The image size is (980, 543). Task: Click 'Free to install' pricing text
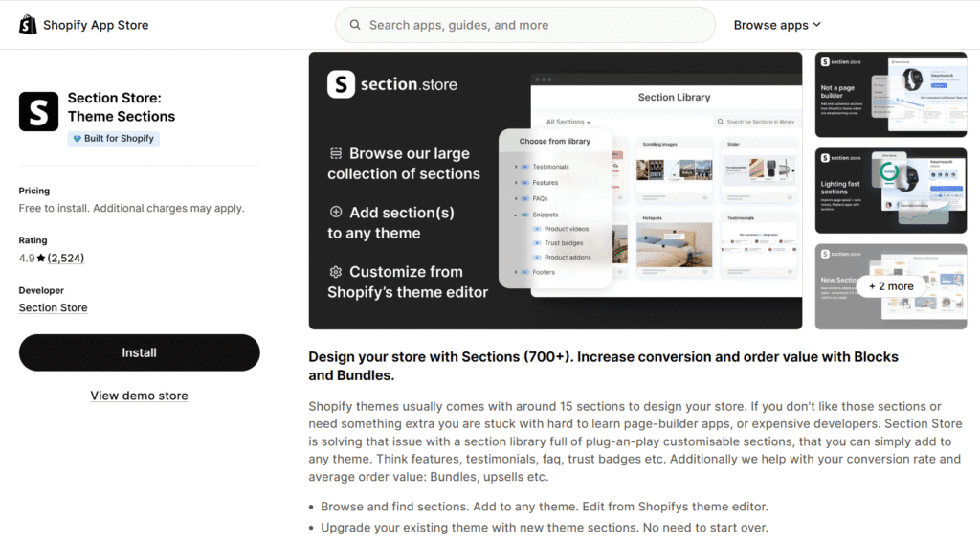131,209
